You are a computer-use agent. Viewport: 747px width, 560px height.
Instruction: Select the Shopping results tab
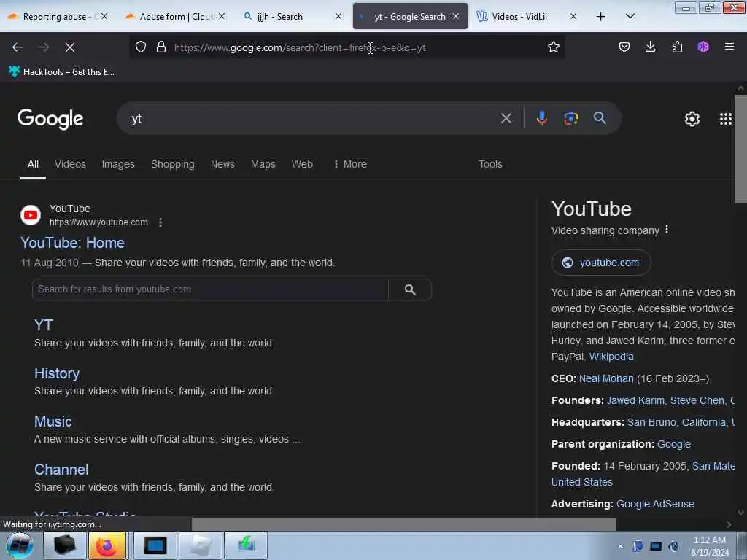coord(172,164)
